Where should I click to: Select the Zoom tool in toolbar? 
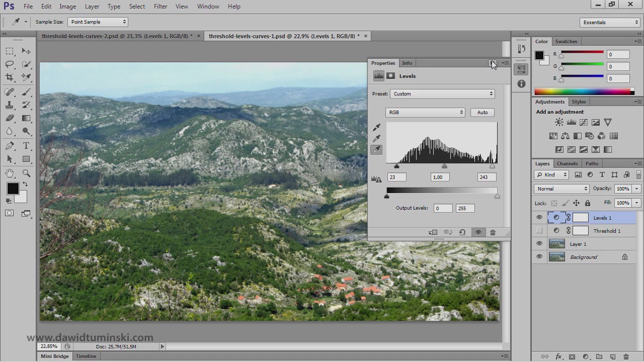[x=26, y=173]
